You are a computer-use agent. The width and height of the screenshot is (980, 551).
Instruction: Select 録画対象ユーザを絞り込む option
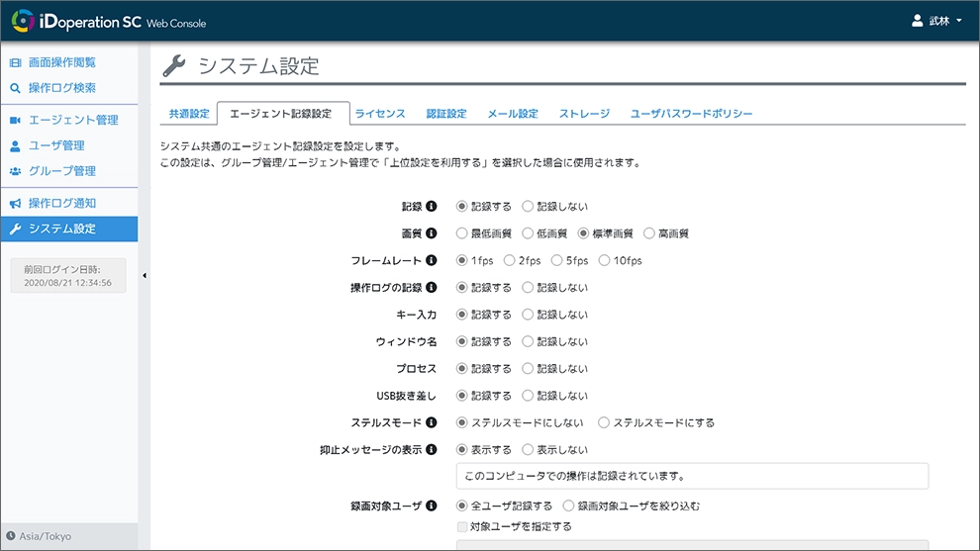(568, 506)
